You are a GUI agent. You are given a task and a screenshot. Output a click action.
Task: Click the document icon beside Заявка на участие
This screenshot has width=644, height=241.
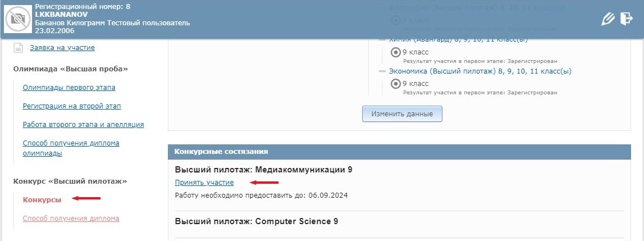click(x=18, y=48)
